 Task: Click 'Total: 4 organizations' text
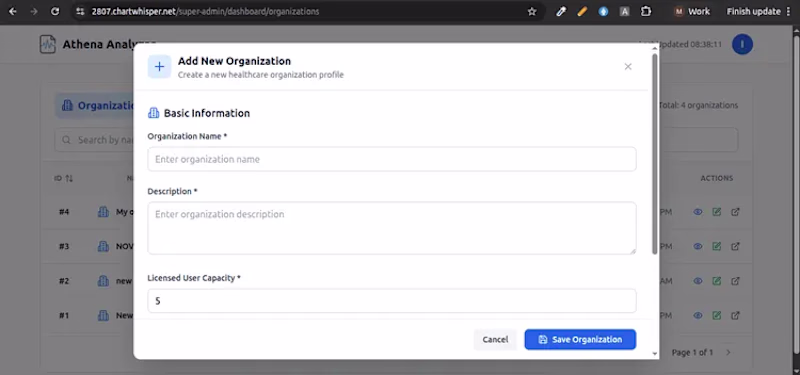pos(698,106)
